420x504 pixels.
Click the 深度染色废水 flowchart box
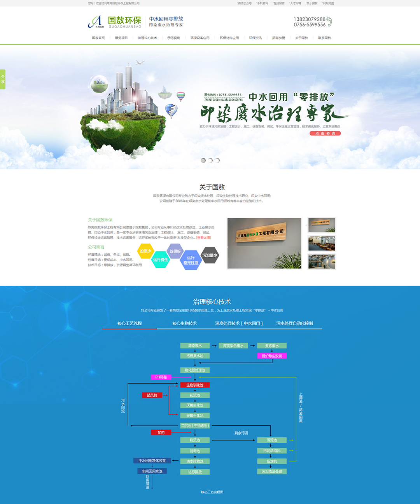[x=233, y=346]
